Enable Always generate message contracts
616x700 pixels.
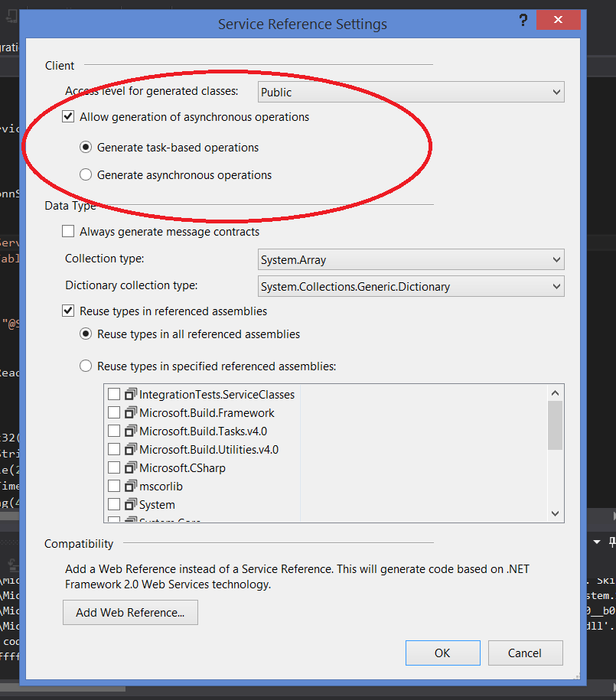click(69, 231)
